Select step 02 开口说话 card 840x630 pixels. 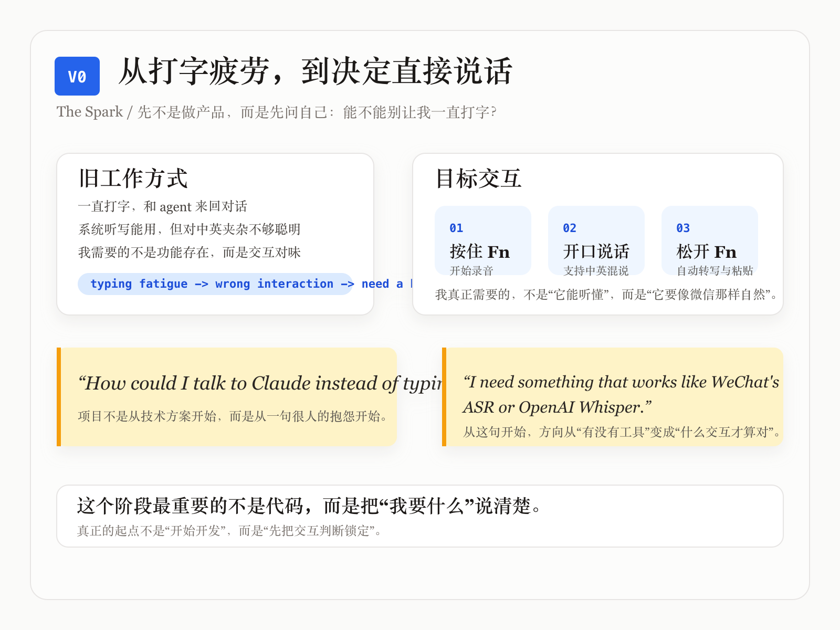pyautogui.click(x=596, y=241)
